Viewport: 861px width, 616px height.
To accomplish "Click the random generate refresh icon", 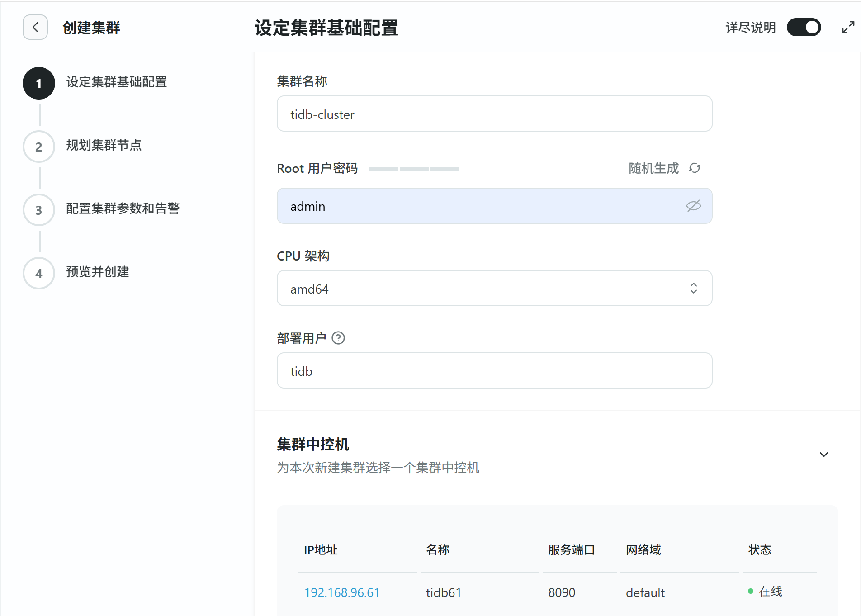I will click(695, 168).
